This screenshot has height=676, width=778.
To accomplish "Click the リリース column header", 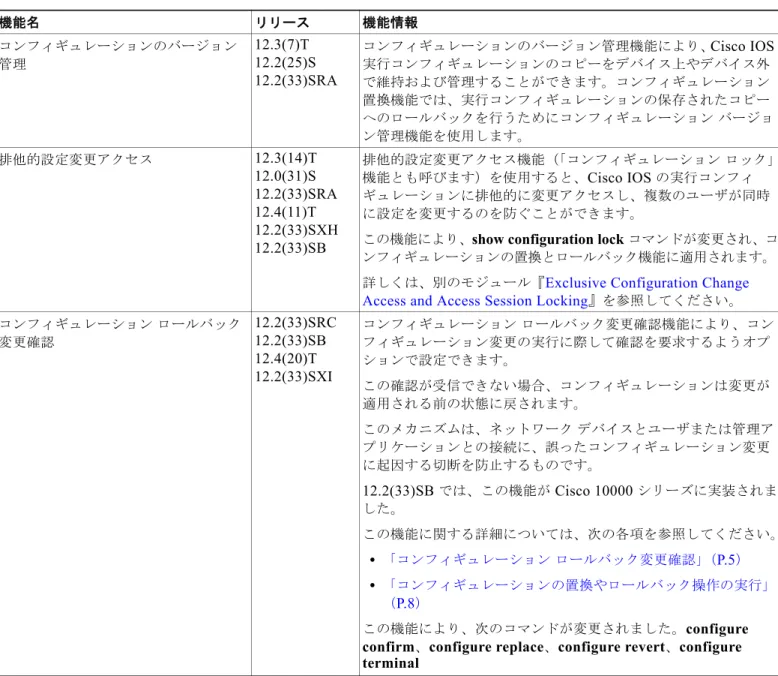I will 282,22.
